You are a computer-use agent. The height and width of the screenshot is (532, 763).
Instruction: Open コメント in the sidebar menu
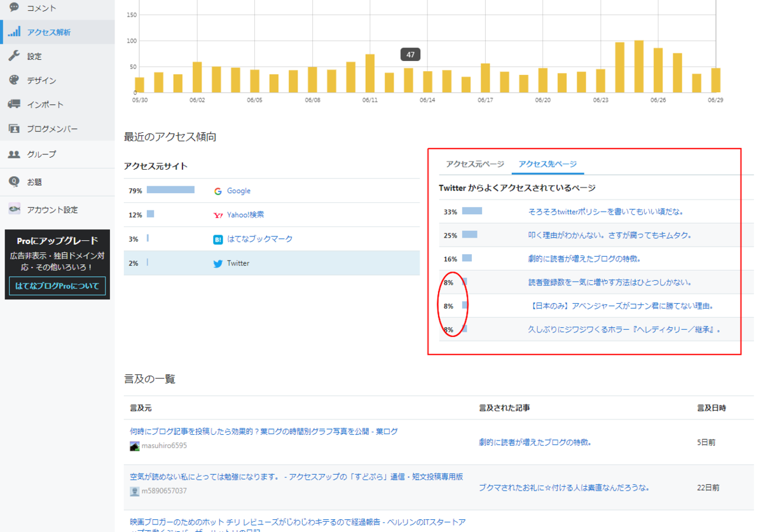point(41,8)
